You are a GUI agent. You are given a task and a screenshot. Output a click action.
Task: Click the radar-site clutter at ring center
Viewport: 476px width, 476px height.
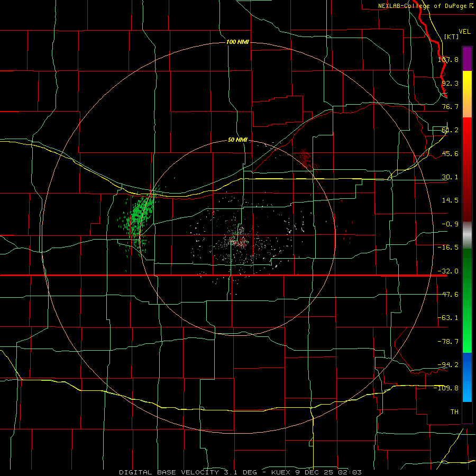tap(239, 239)
